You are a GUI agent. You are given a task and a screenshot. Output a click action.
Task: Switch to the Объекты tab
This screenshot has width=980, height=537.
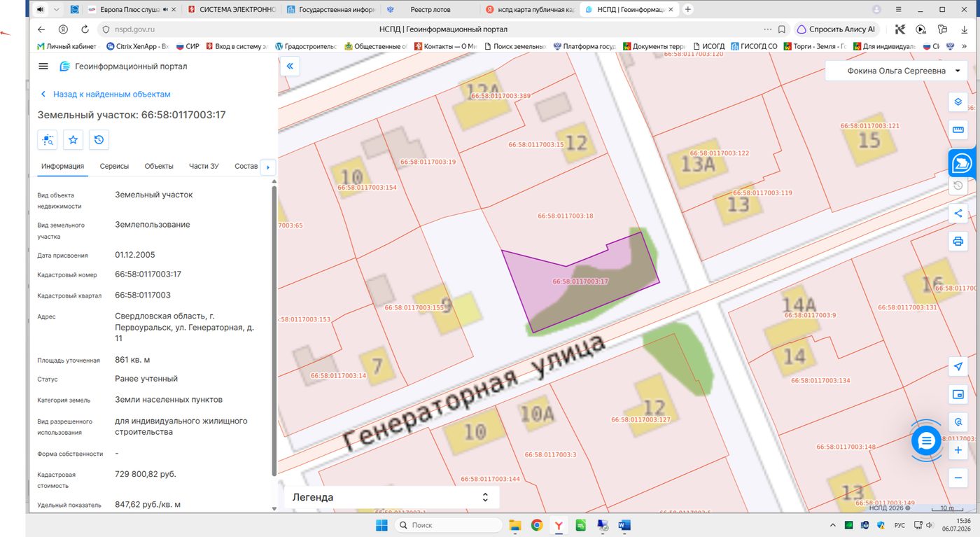click(159, 166)
